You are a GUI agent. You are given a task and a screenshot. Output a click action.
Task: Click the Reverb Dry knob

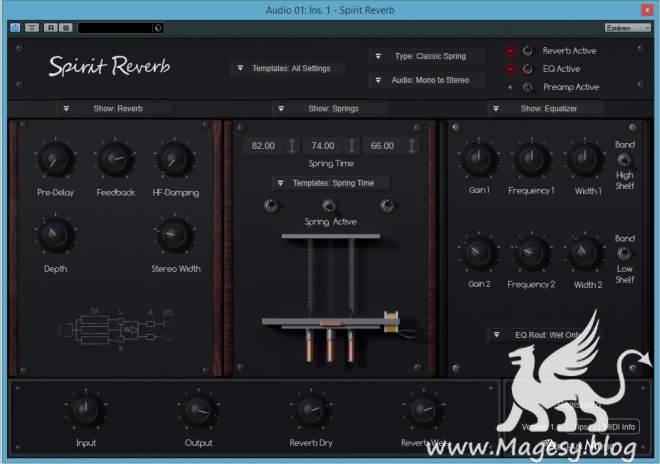(311, 410)
